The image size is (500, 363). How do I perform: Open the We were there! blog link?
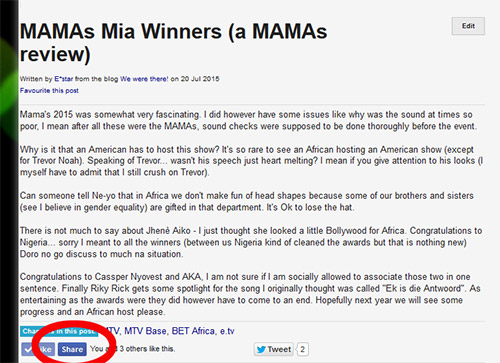point(144,79)
